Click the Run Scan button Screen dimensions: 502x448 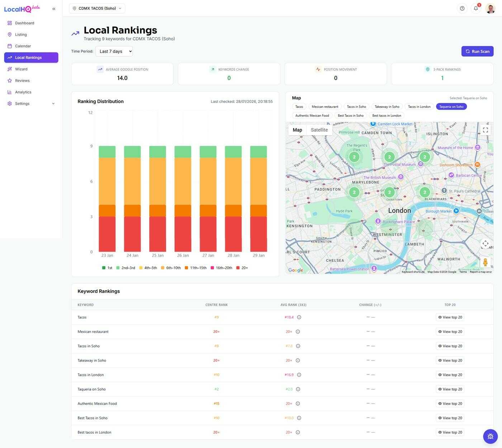point(477,51)
